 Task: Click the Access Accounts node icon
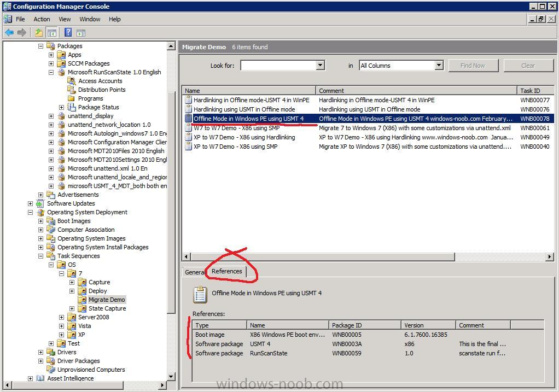[x=72, y=81]
